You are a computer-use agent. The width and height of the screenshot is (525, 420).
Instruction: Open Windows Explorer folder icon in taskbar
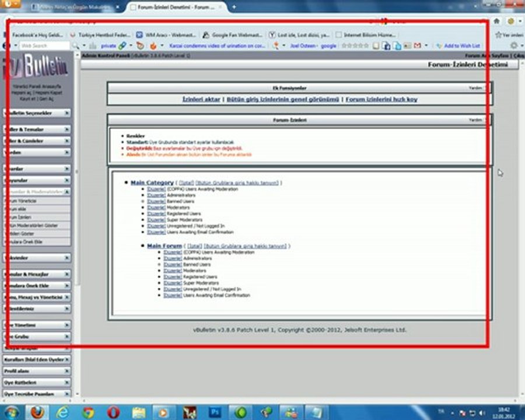click(x=139, y=412)
